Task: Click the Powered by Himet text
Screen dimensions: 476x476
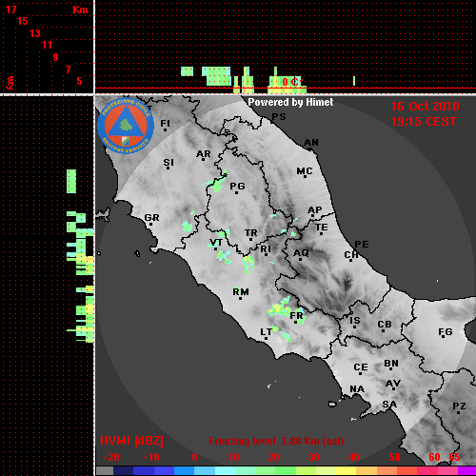Action: (290, 102)
